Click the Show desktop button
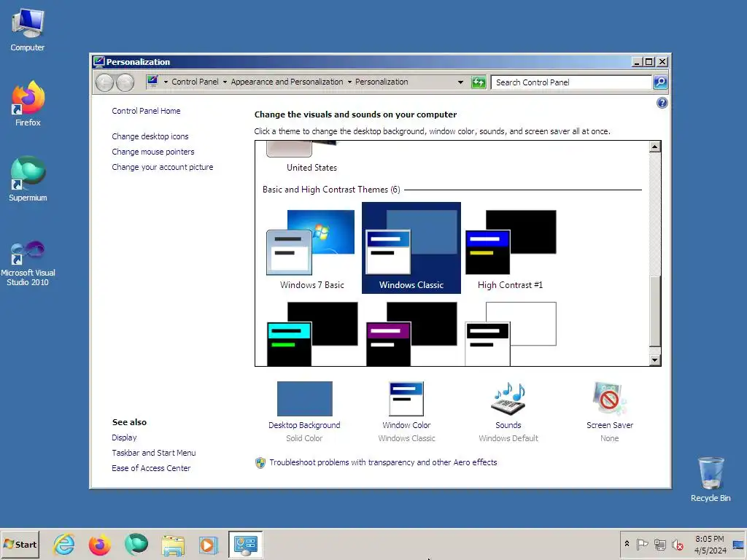Image resolution: width=747 pixels, height=560 pixels. pyautogui.click(x=739, y=545)
